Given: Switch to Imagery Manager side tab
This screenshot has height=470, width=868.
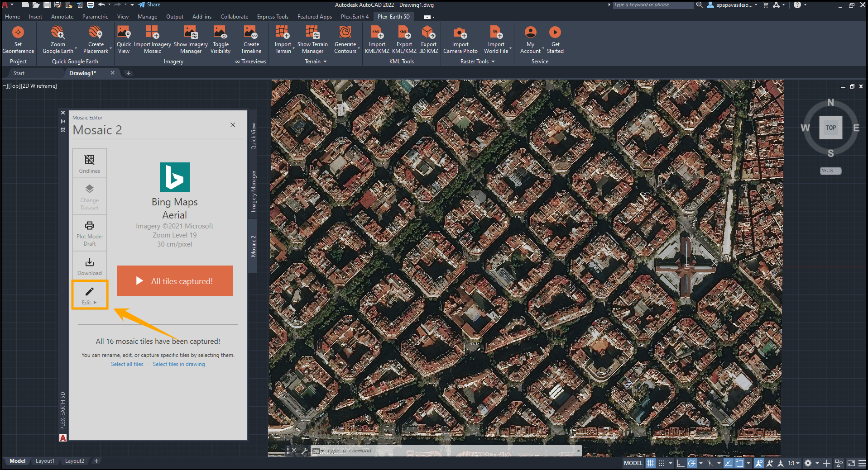Looking at the screenshot, I should coord(253,191).
